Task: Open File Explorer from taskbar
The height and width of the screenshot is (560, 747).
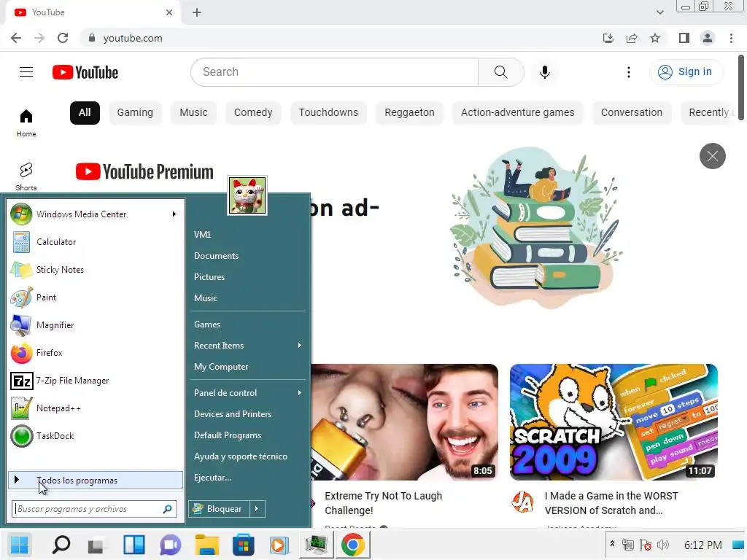Action: (x=206, y=545)
